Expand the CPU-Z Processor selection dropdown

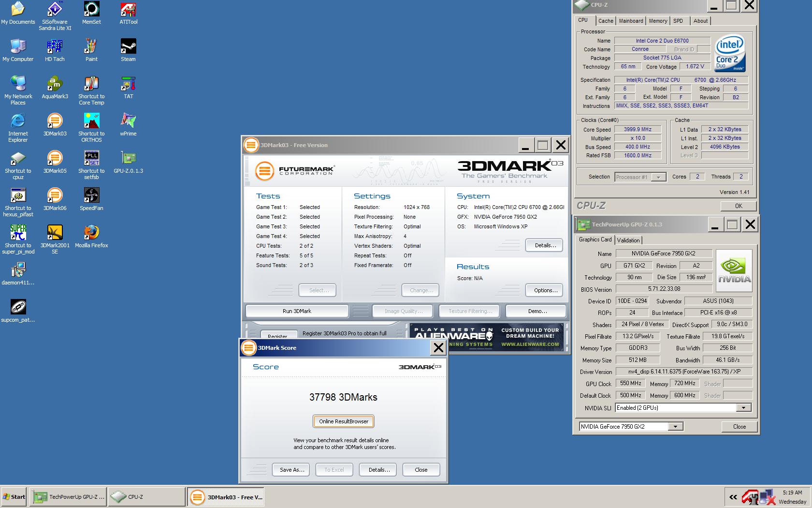(x=658, y=177)
